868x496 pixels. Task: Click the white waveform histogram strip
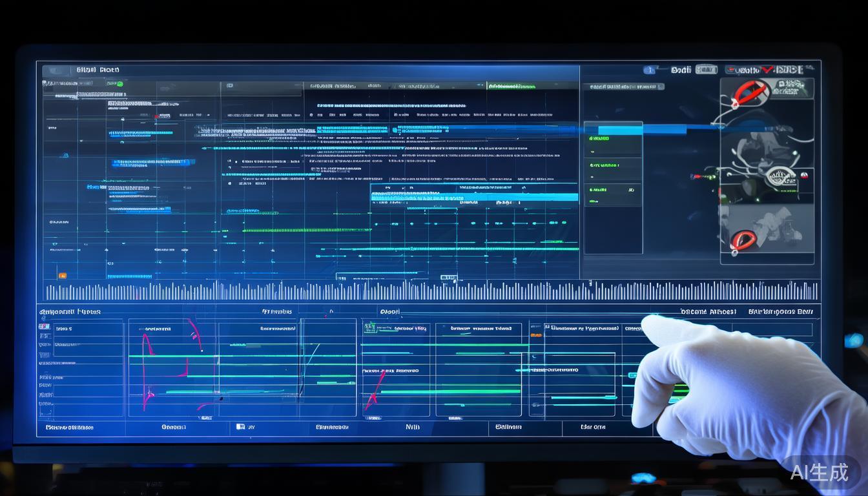431,291
